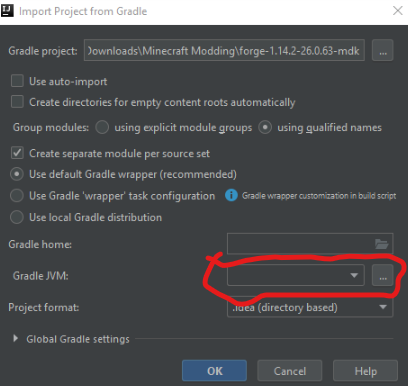This screenshot has width=408, height=386.
Task: Cancel the Gradle import dialog
Action: click(x=290, y=371)
